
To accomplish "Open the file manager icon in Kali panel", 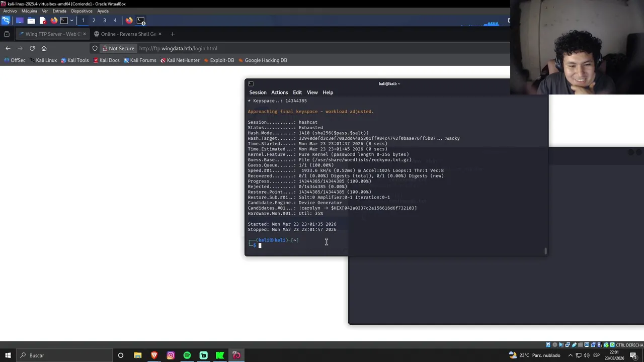I will click(x=31, y=21).
